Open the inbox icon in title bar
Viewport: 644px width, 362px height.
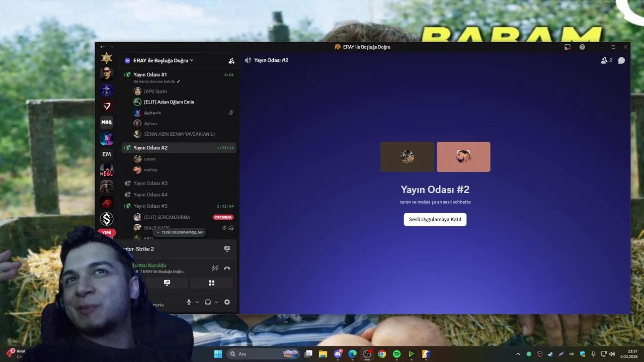point(568,47)
